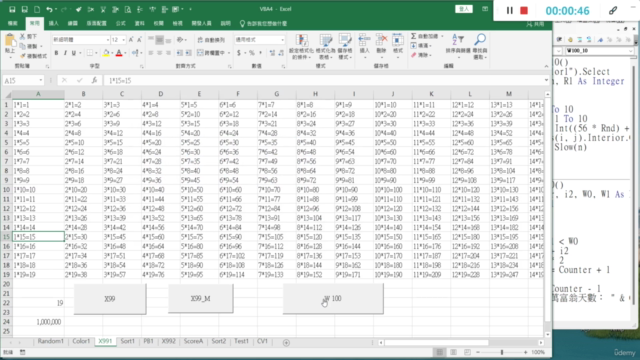This screenshot has height=360, width=640.
Task: Run the W 100 macro button
Action: (x=333, y=299)
